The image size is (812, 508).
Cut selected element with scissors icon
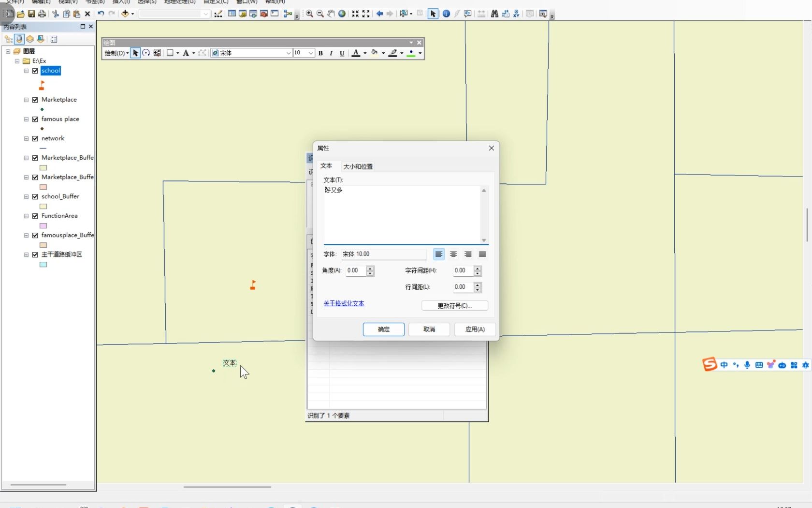[x=56, y=14]
